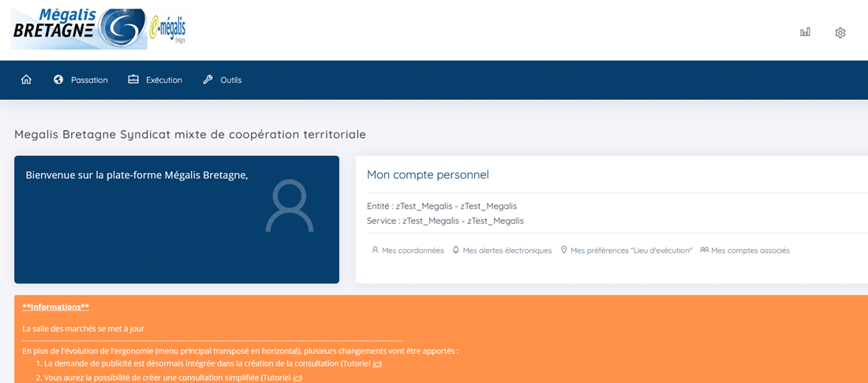868x383 pixels.
Task: Open the statistics bar chart icon
Action: 805,32
